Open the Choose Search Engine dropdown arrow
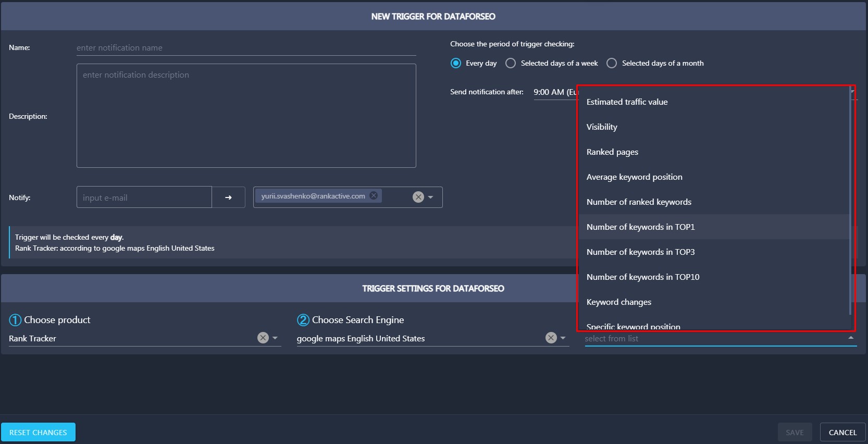The height and width of the screenshot is (444, 868). (563, 338)
